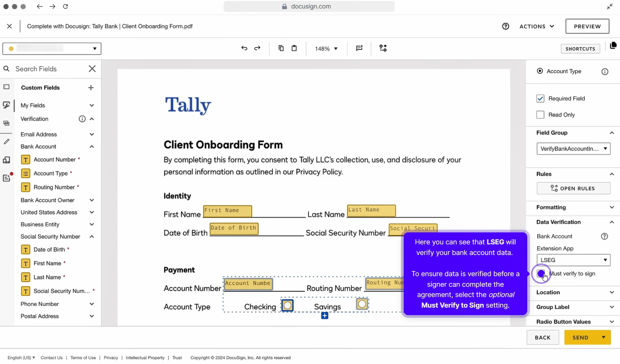Open the LSEG Extension App dropdown
This screenshot has height=364, width=620.
[573, 260]
